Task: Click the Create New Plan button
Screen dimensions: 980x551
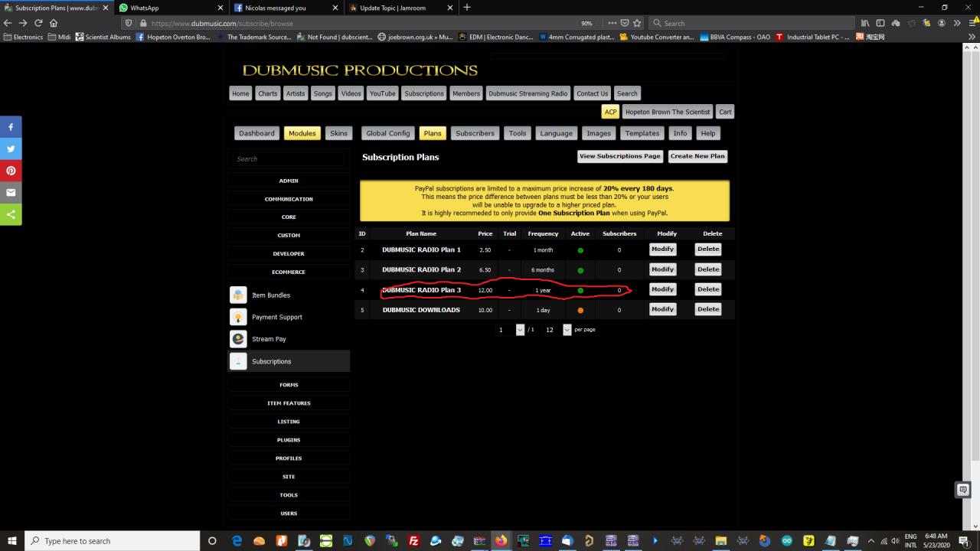Action: 697,156
